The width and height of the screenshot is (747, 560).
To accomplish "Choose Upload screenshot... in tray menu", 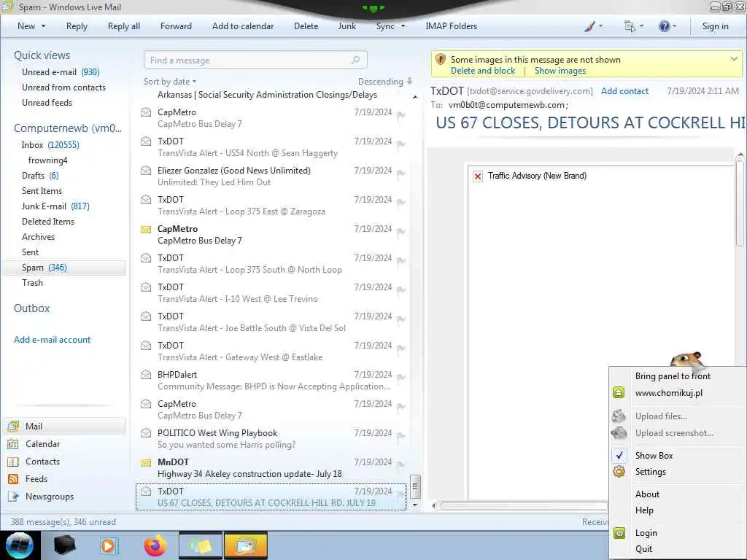I will point(674,433).
